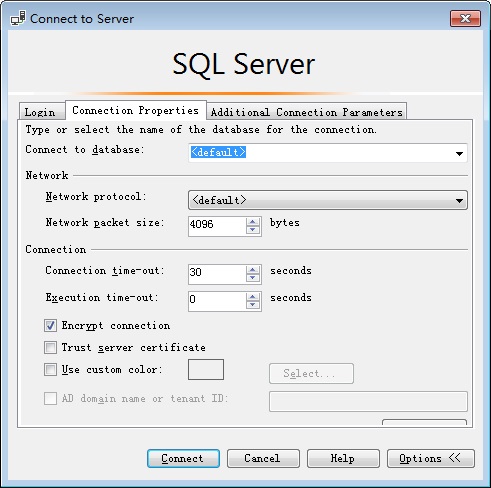Decrease connection time-out with down arrow
The image size is (491, 488).
tap(253, 278)
